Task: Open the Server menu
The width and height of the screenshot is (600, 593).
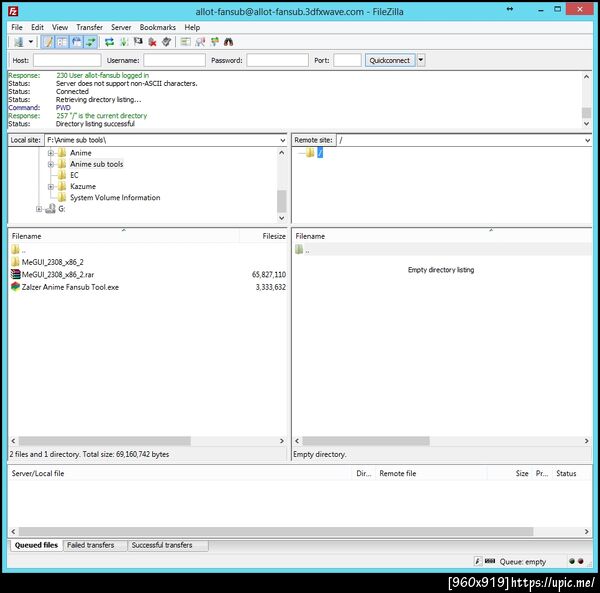Action: click(x=121, y=27)
